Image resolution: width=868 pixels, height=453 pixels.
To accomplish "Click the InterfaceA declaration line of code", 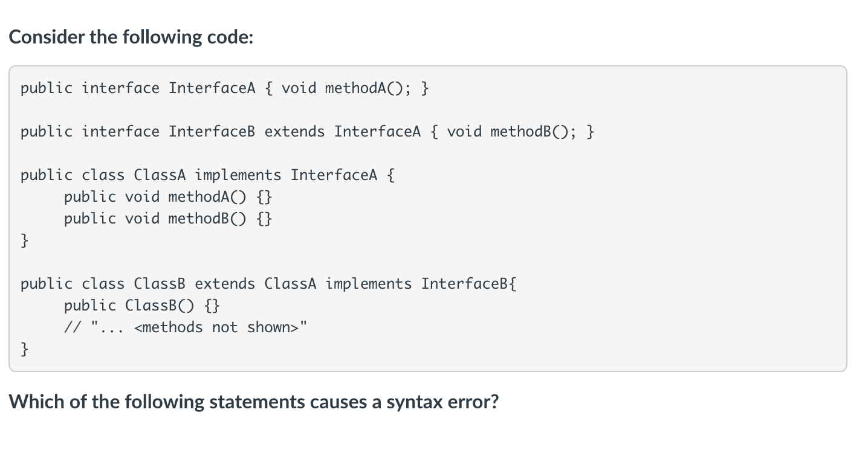I will pyautogui.click(x=225, y=88).
